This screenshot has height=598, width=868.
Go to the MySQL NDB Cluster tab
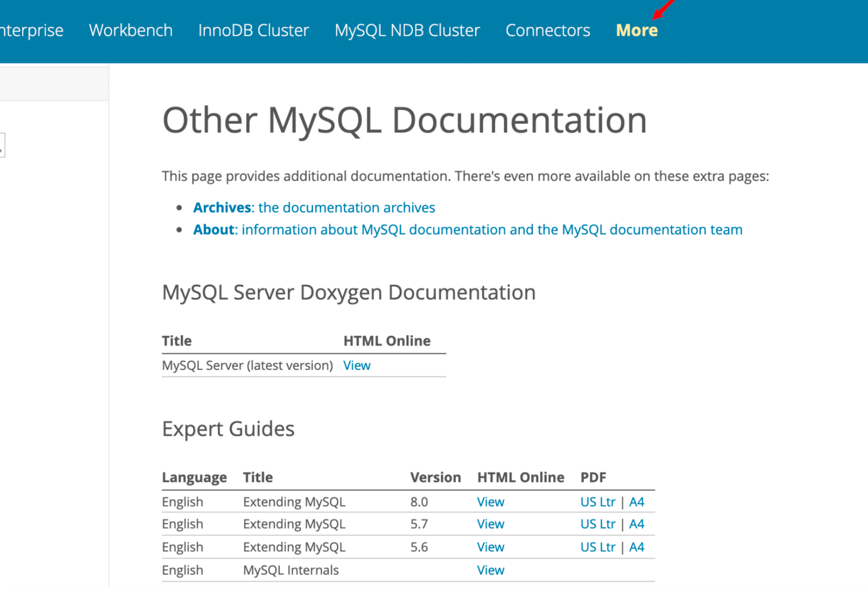point(407,30)
